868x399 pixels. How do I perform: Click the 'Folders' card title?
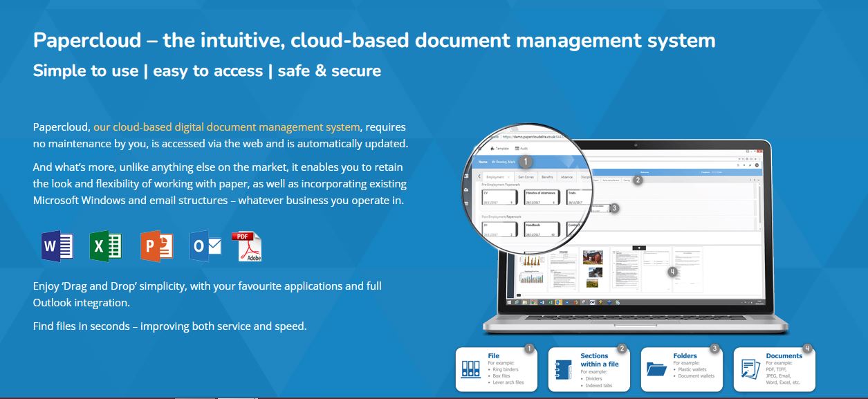pos(685,356)
